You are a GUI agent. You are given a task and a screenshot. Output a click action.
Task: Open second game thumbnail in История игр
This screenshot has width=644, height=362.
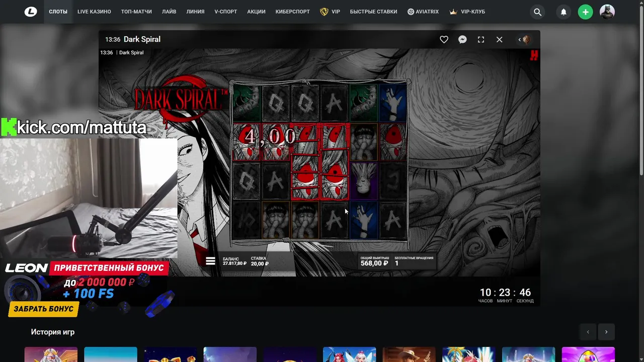pos(111,354)
